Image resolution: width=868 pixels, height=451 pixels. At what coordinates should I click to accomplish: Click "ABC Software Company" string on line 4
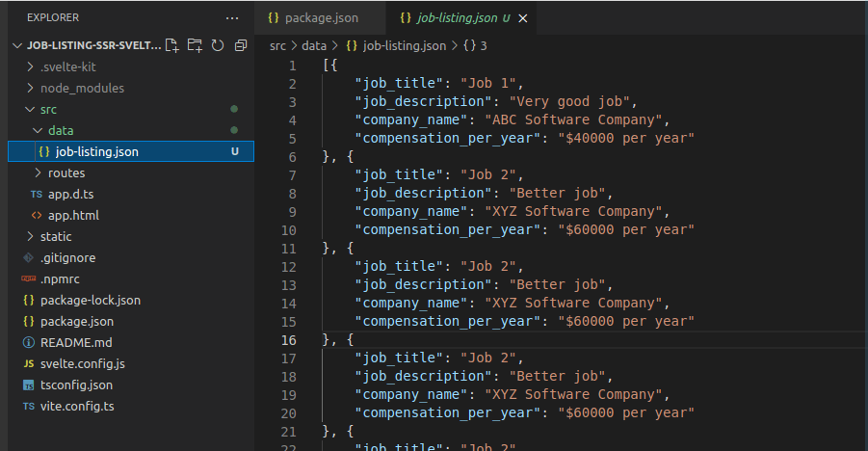tap(573, 119)
